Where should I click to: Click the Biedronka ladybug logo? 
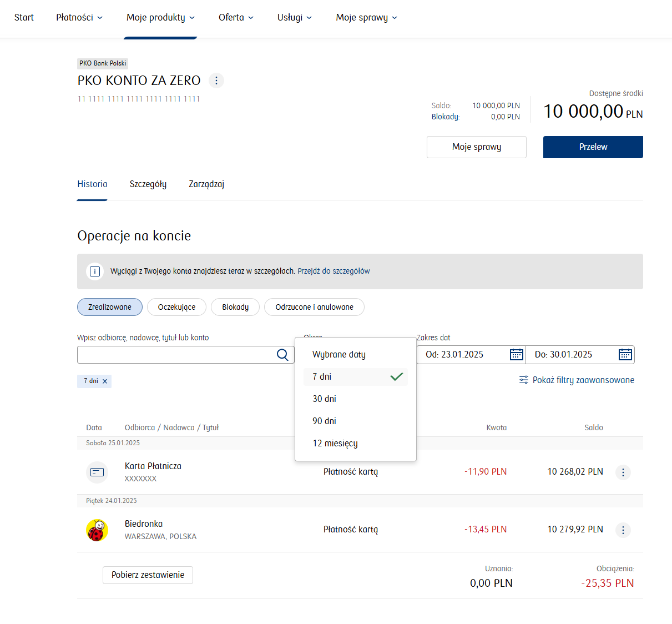pyautogui.click(x=97, y=530)
